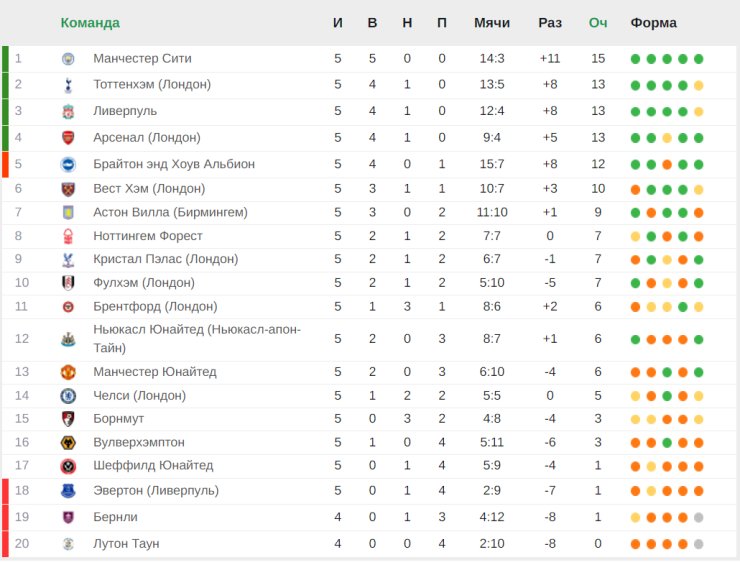This screenshot has height=565, width=740.
Task: Select the Арсенал club logo
Action: (x=68, y=138)
